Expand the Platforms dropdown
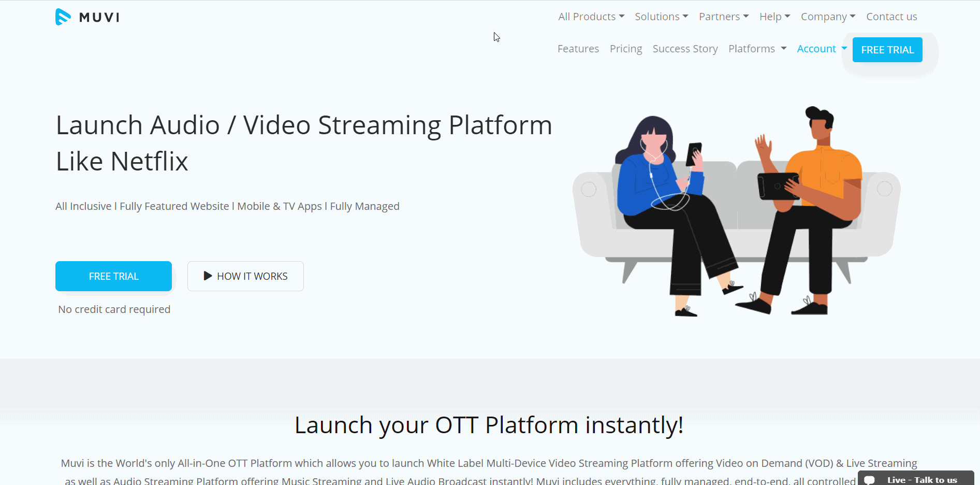This screenshot has width=980, height=485. [757, 49]
